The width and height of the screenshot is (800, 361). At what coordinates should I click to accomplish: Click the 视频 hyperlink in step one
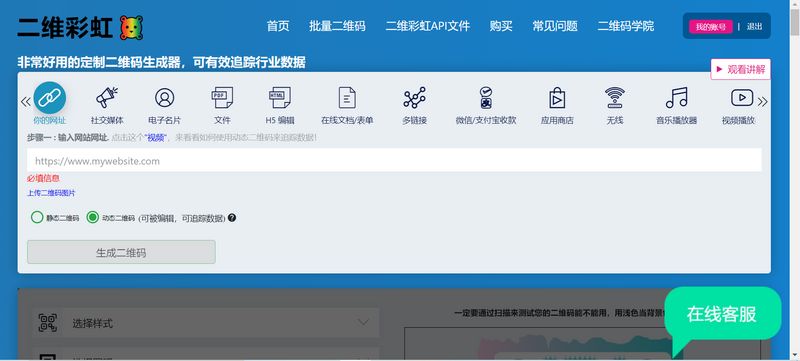coord(156,138)
